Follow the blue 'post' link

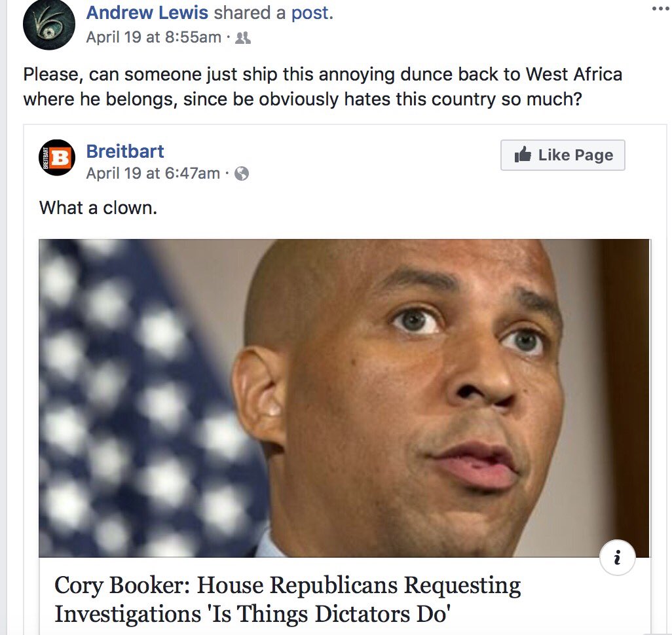(312, 13)
